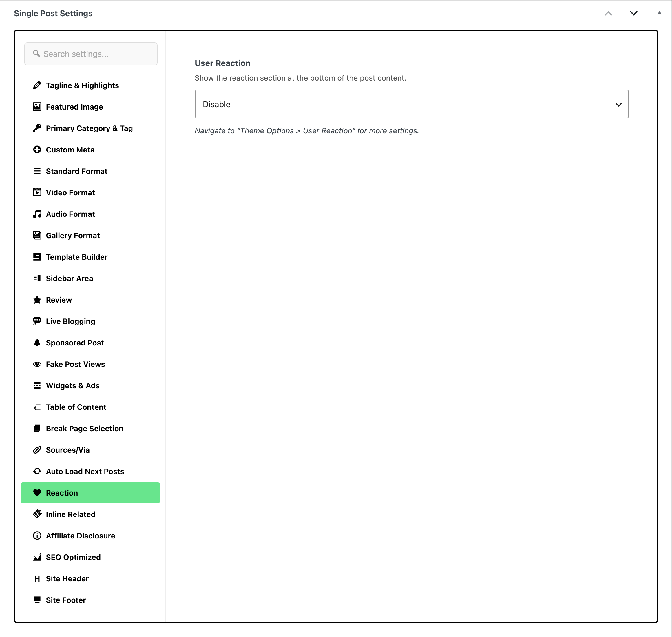Click the User Reaction heading text
Screen dimensions: 672x637
pyautogui.click(x=223, y=63)
